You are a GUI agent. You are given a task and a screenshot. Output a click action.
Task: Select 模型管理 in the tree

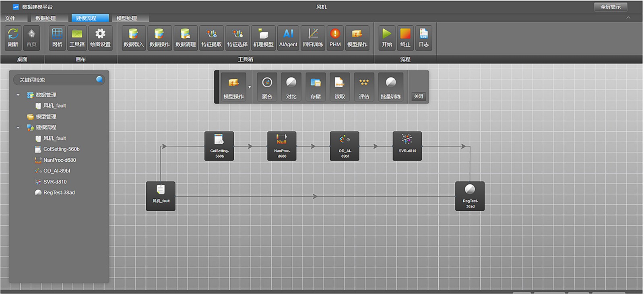tap(42, 117)
